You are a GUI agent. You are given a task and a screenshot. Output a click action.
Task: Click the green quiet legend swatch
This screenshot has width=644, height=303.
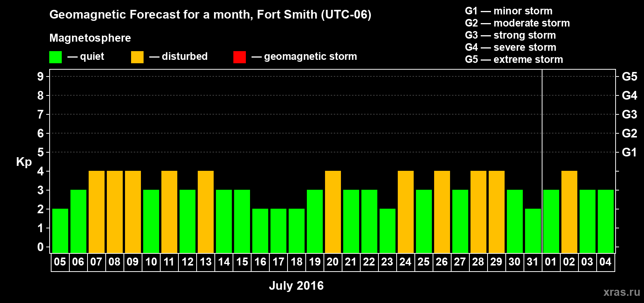pos(56,57)
